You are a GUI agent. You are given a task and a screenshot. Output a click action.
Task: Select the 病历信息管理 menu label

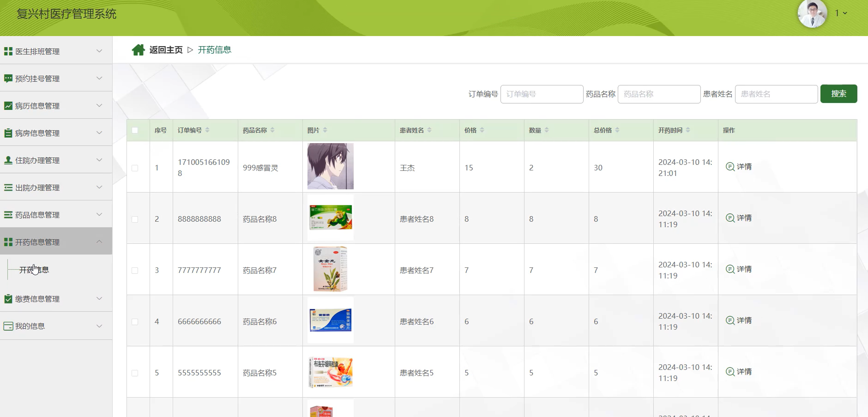(x=37, y=106)
